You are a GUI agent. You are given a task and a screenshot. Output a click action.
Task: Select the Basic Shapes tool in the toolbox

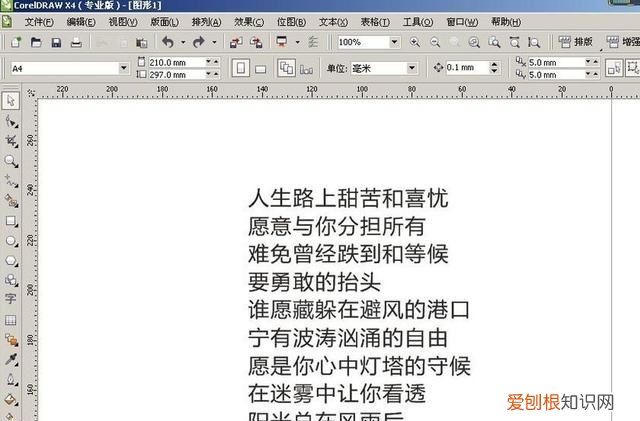[11, 280]
